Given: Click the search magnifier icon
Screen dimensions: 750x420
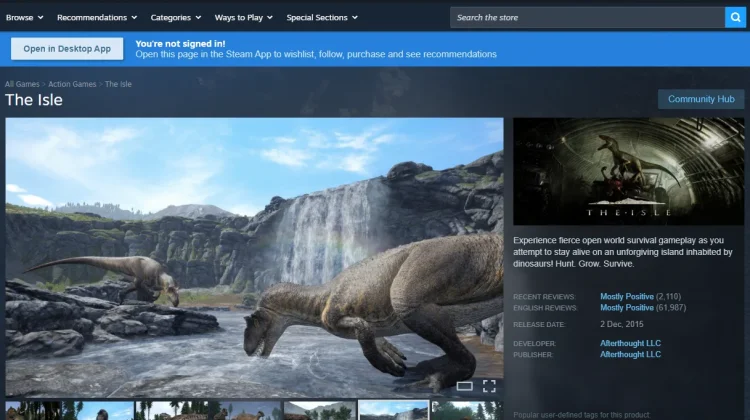Looking at the screenshot, I should [x=735, y=18].
